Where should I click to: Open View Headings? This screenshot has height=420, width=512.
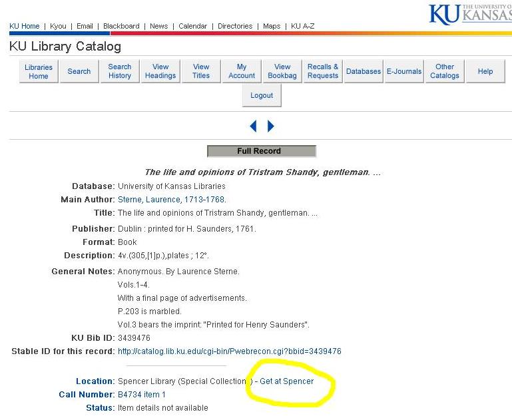click(160, 71)
